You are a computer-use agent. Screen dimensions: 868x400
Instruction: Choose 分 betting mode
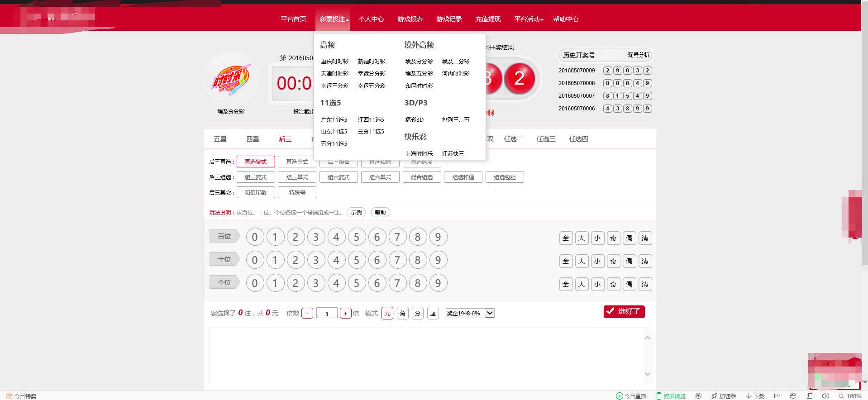tap(418, 313)
